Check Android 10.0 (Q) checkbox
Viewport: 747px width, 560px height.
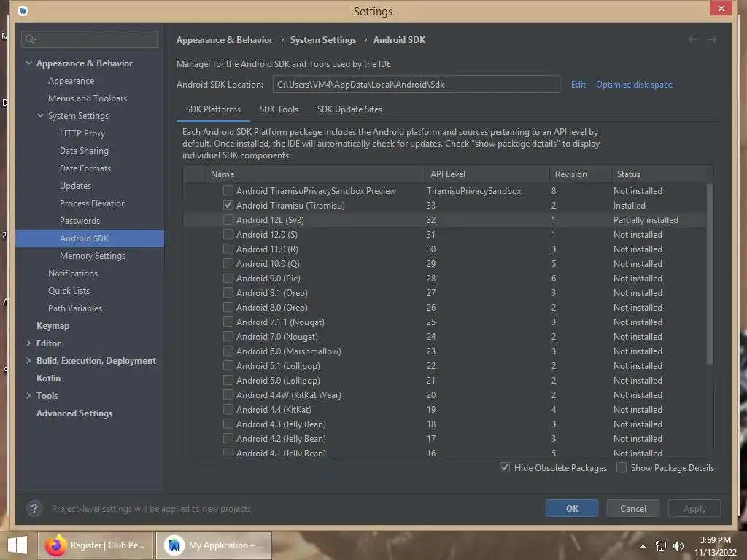coord(228,263)
